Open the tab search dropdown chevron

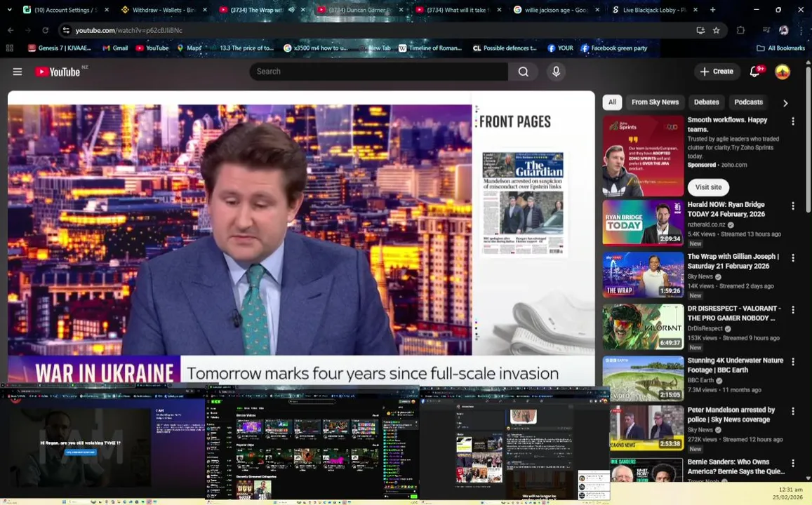(9, 9)
